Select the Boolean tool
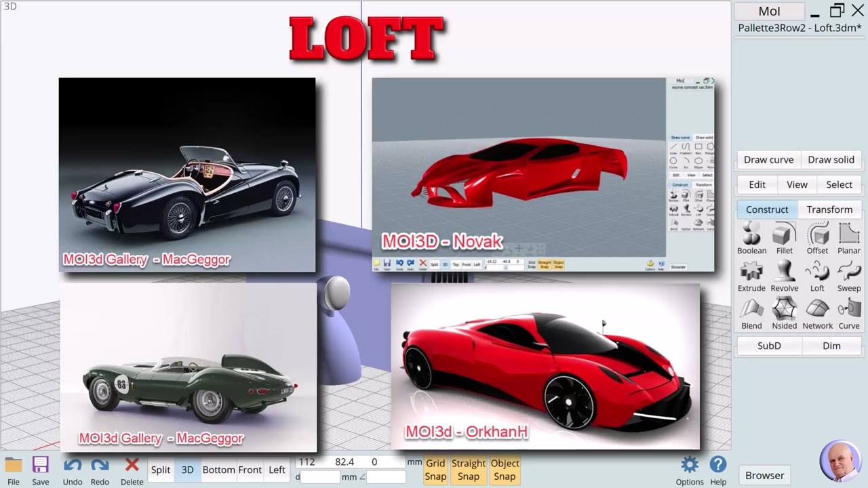This screenshot has height=488, width=868. click(751, 239)
